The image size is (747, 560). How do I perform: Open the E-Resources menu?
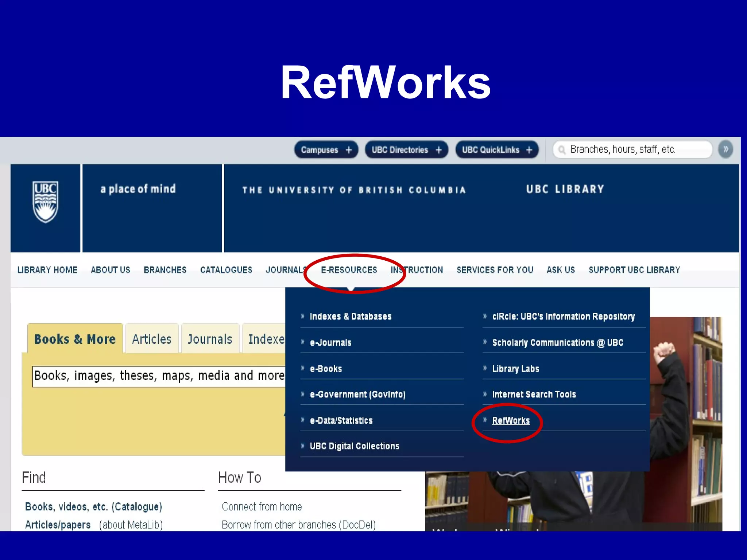pos(349,270)
